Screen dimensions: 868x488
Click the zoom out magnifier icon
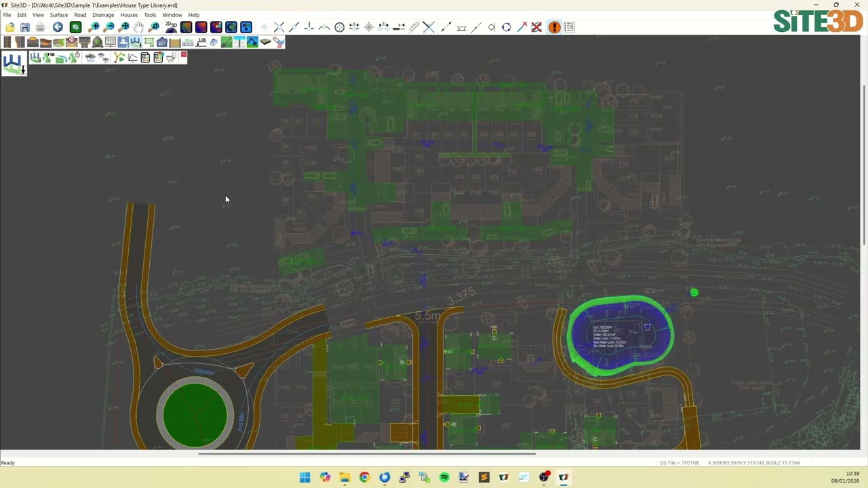[x=108, y=27]
